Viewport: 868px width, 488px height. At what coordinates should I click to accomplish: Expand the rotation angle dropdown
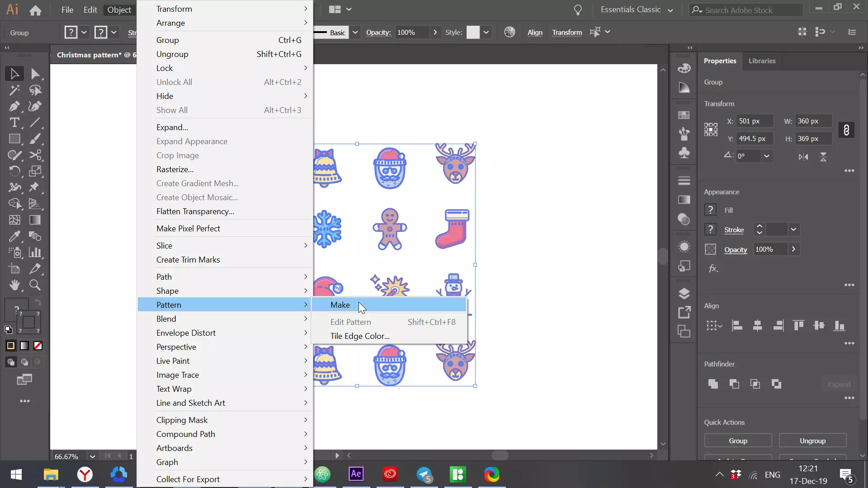coord(767,156)
